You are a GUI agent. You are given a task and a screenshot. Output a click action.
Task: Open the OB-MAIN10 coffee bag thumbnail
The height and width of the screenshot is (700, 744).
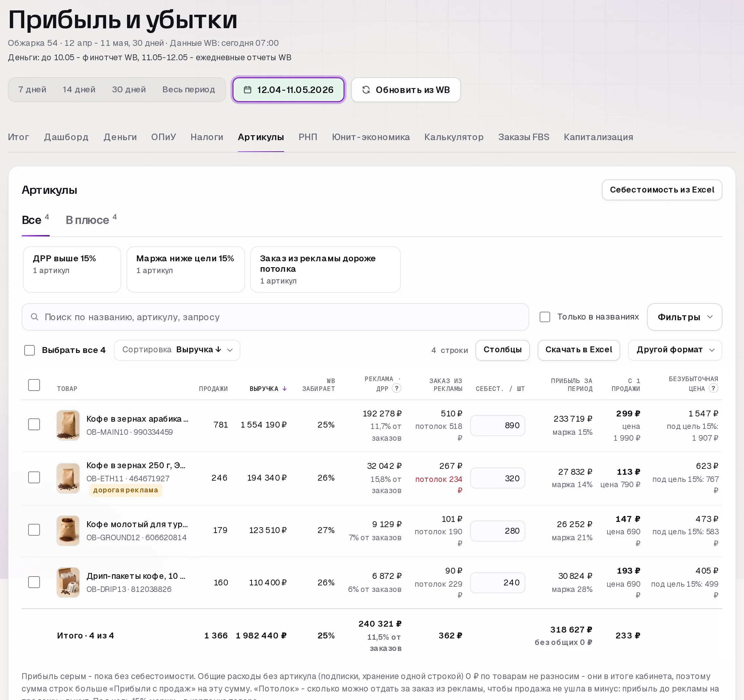click(68, 425)
